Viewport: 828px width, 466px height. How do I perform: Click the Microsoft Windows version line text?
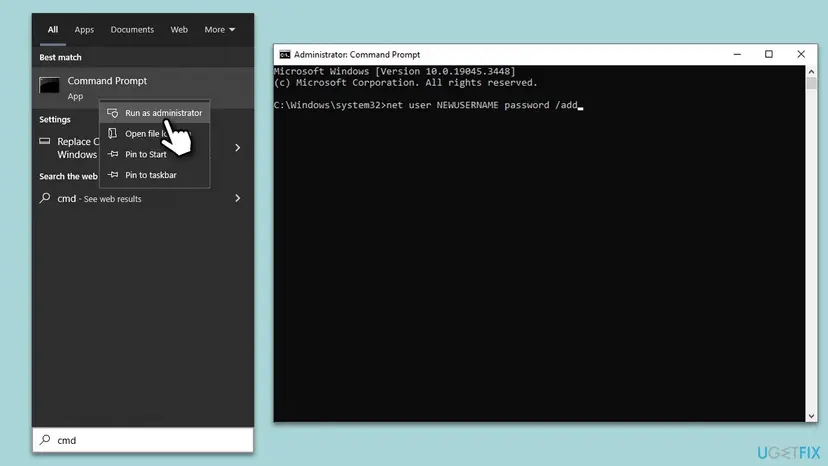point(394,71)
